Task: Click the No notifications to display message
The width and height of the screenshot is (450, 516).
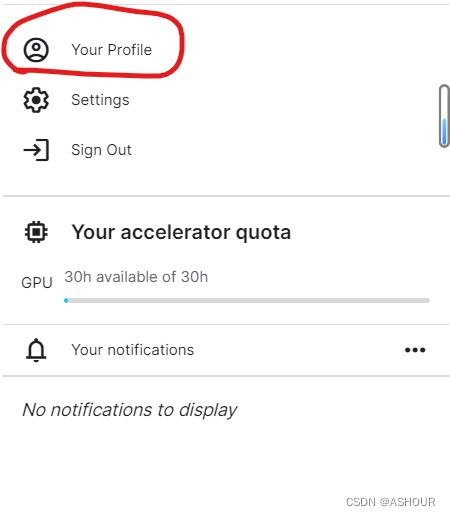Action: [x=130, y=410]
